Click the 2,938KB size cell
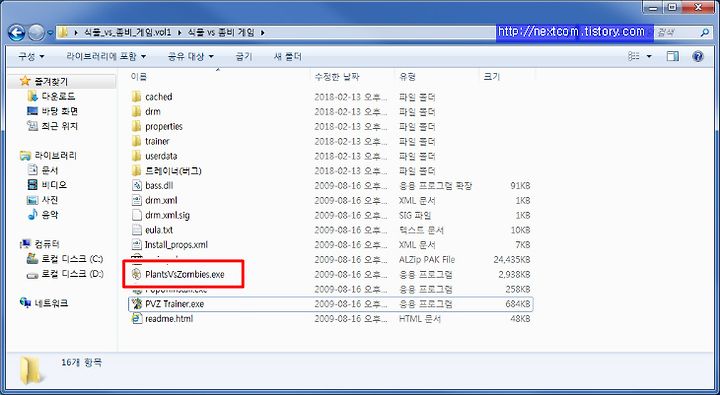The width and height of the screenshot is (720, 395). [514, 274]
